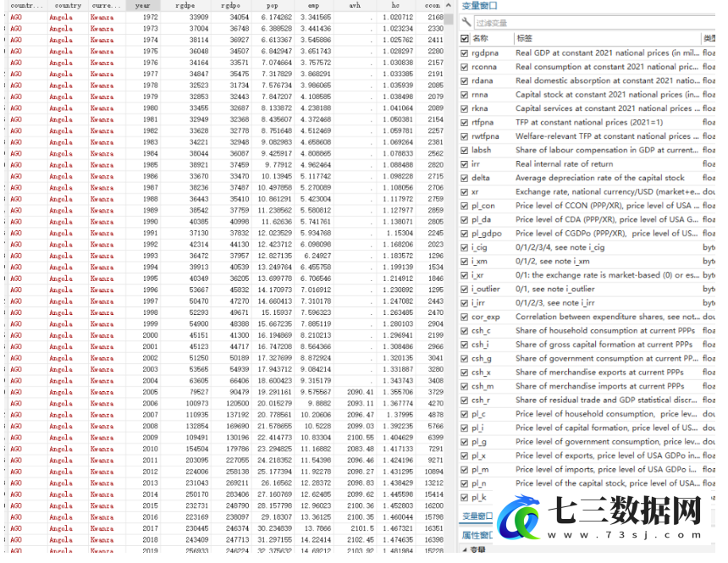Select the avh column header
The image size is (728, 563).
355,6
